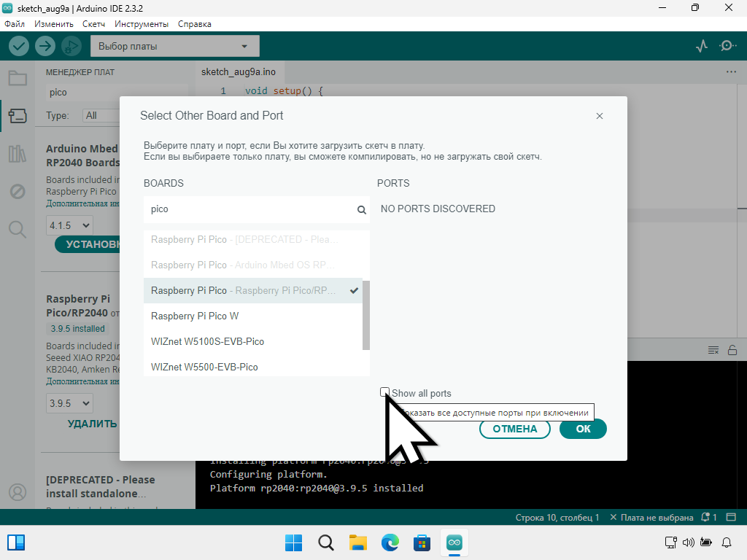Enable the Show all ports checkbox
This screenshot has height=560, width=747.
pyautogui.click(x=384, y=392)
